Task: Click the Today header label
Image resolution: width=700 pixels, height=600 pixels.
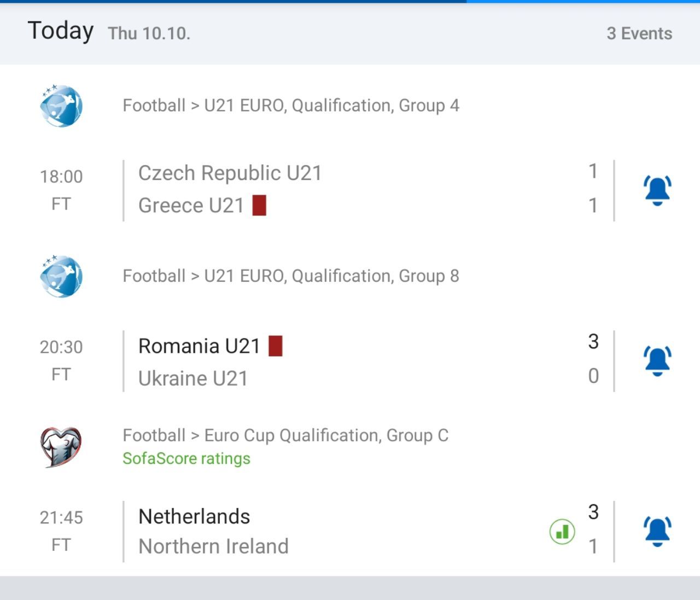Action: point(61,31)
